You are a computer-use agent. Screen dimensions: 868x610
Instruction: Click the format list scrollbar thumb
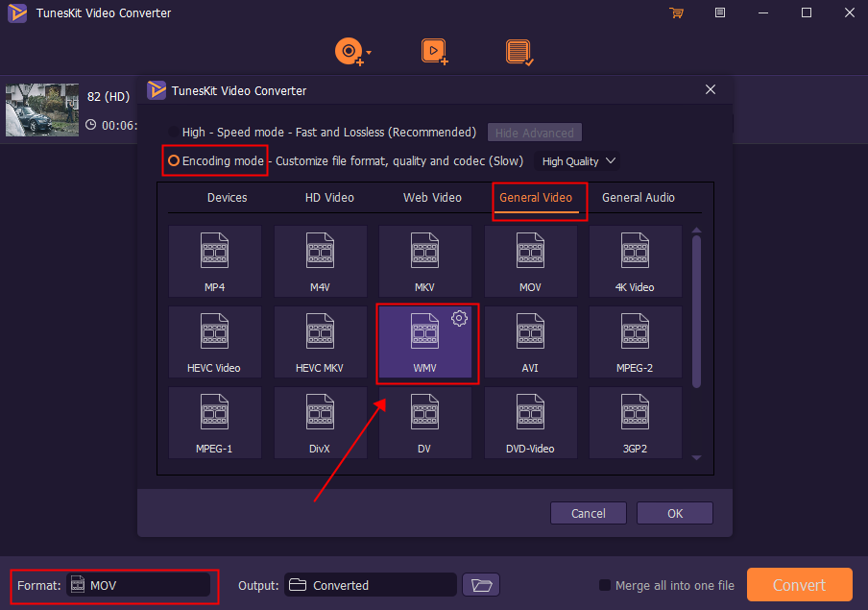coord(696,312)
